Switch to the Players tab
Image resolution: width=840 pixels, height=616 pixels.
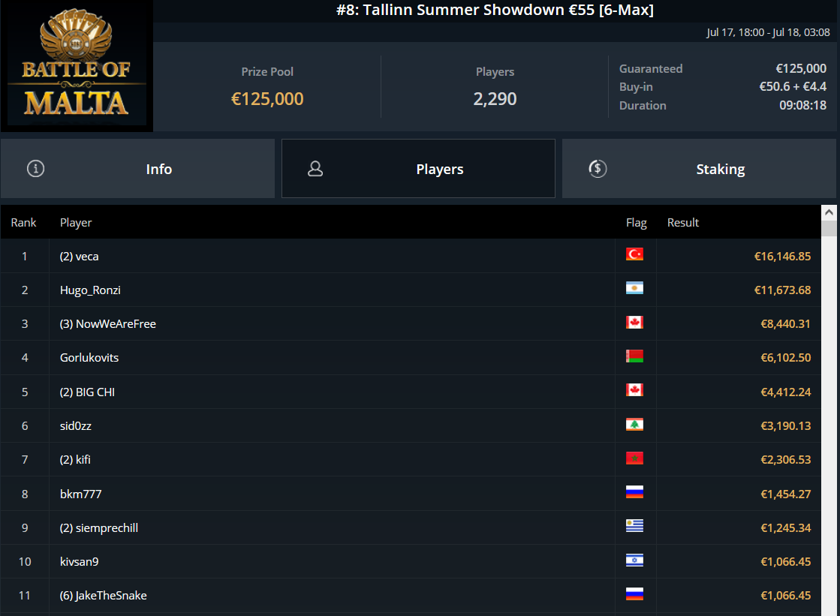pos(418,169)
